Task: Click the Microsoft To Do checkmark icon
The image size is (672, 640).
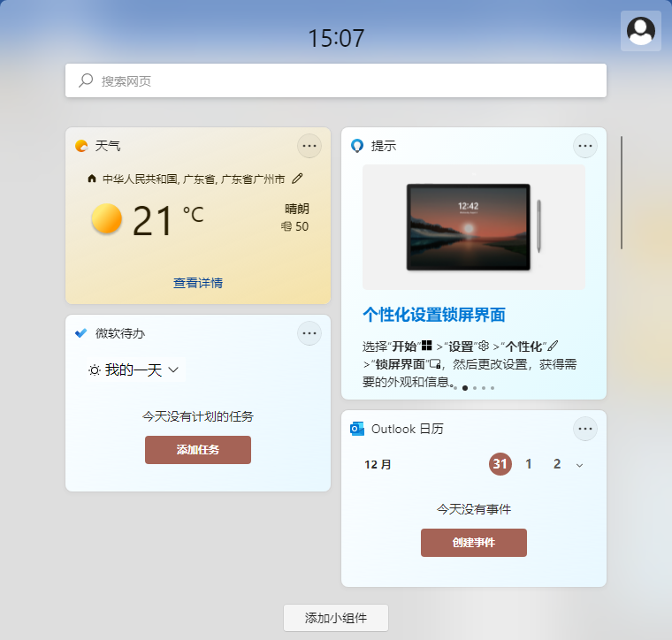Action: click(81, 333)
